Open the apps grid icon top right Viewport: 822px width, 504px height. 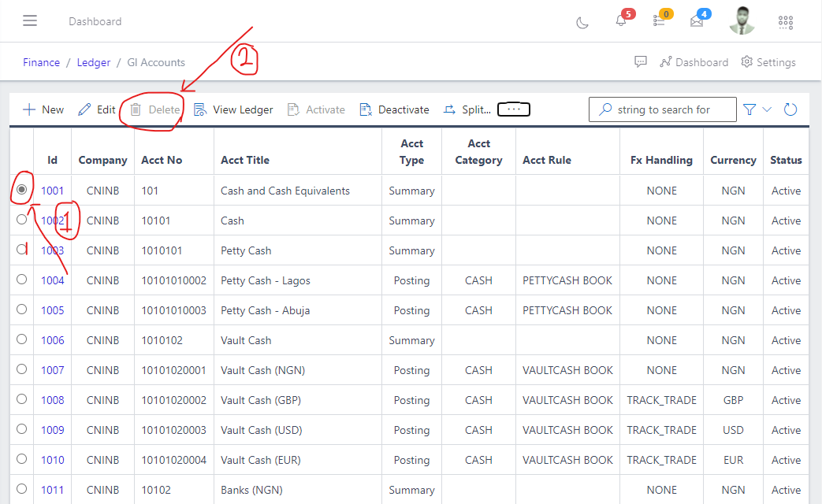pyautogui.click(x=785, y=23)
